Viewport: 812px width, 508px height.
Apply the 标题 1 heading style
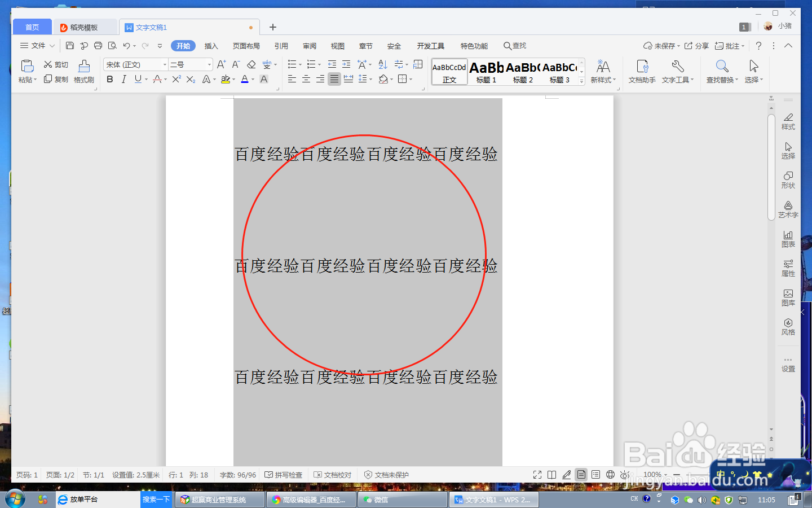486,72
